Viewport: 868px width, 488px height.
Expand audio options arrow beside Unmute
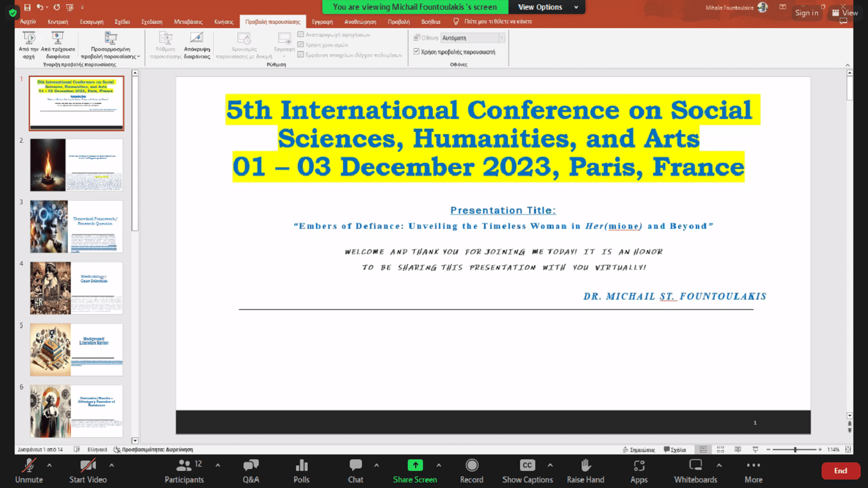pyautogui.click(x=49, y=465)
